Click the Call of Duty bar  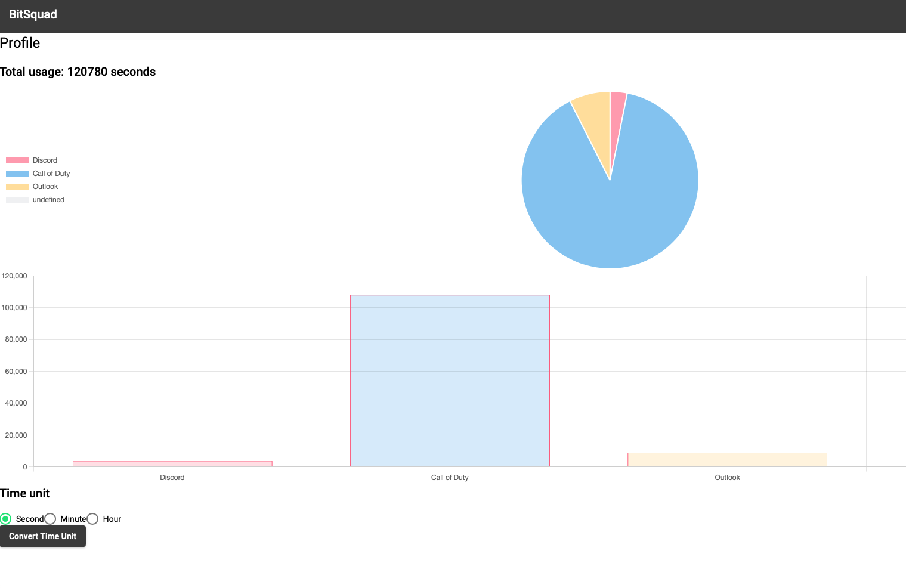[x=450, y=380]
